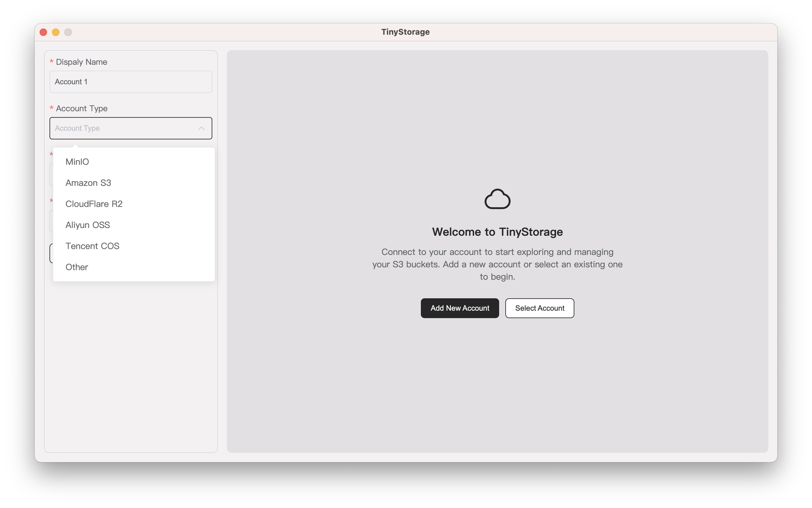Viewport: 812px width, 508px height.
Task: Click the Display Name field label
Action: (x=81, y=62)
